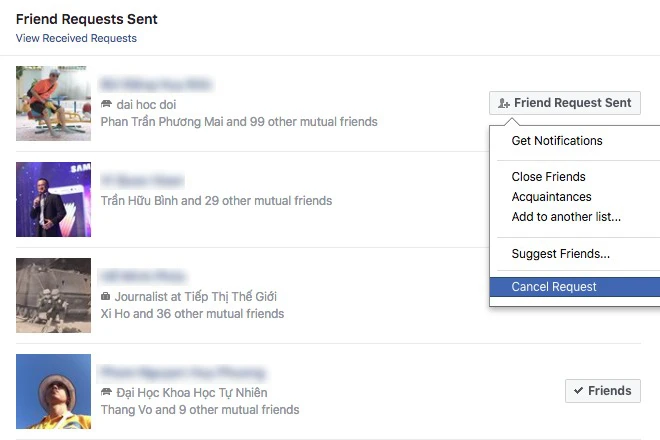Select Get Notifications from the menu
The width and height of the screenshot is (660, 440).
coord(557,141)
